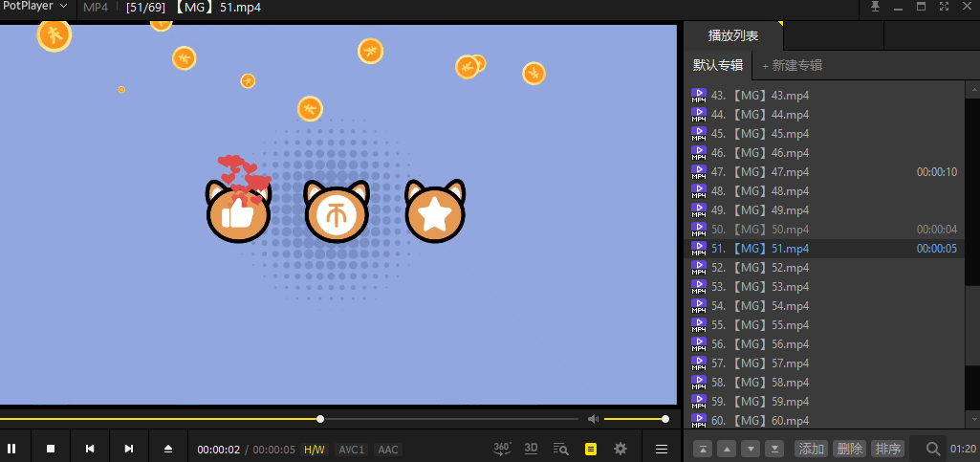Open the PotPlayer dropdown menu

(x=36, y=7)
